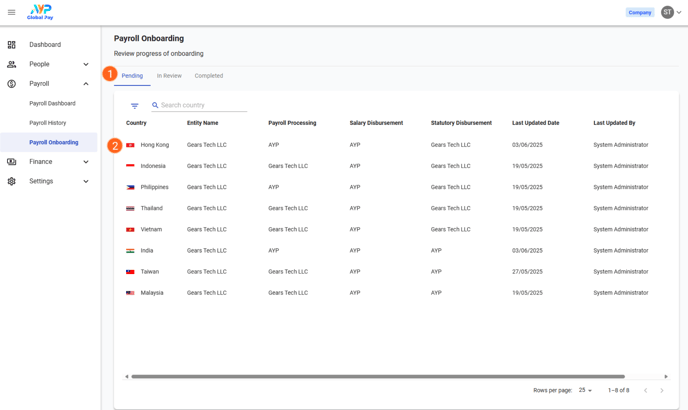Click the scroll left arrow of table

[x=127, y=377]
